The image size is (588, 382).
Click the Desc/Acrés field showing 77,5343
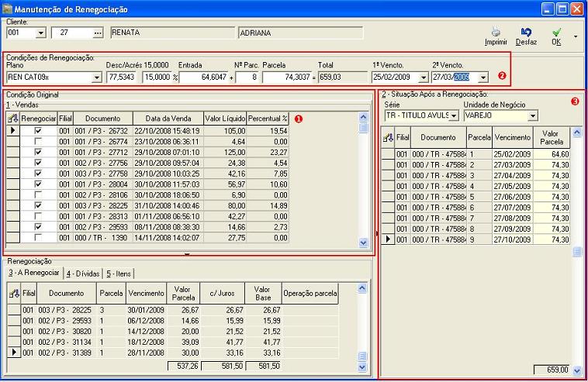[x=122, y=77]
